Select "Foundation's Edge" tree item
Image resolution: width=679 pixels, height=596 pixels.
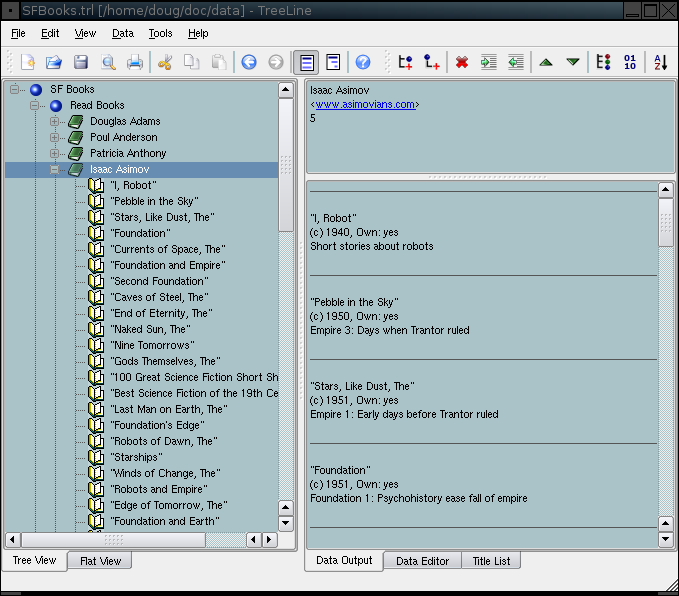point(157,425)
